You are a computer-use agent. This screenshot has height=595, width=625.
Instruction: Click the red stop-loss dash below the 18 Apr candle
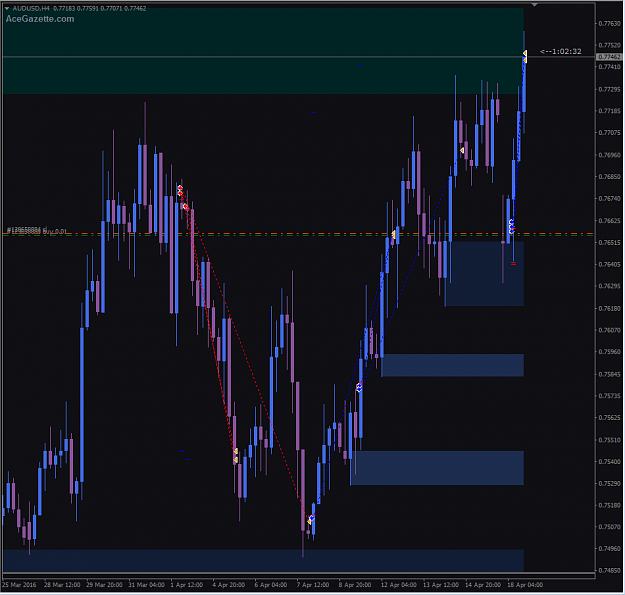point(513,263)
